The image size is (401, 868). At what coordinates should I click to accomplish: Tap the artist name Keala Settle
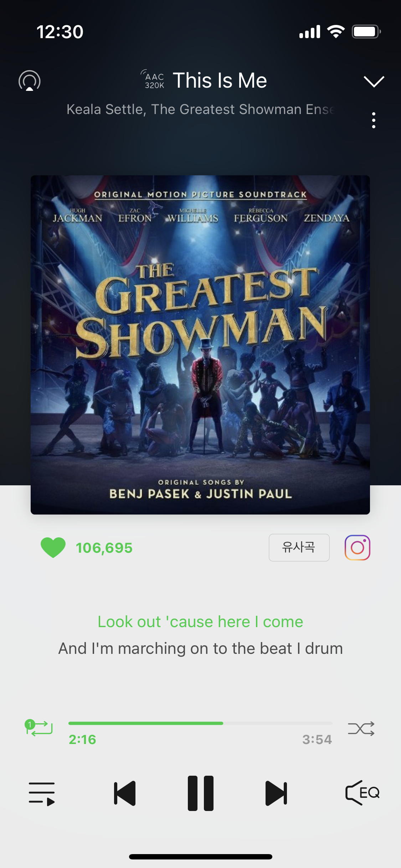click(x=106, y=109)
